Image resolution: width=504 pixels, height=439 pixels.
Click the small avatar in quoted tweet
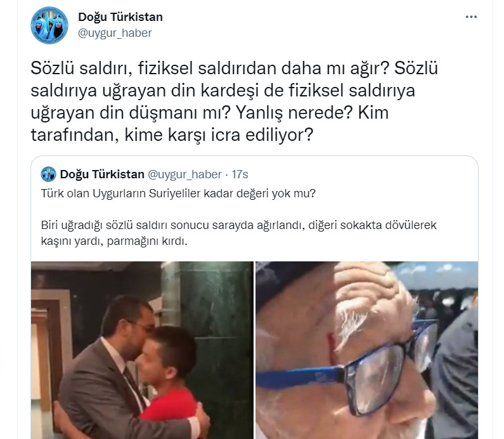[x=48, y=174]
